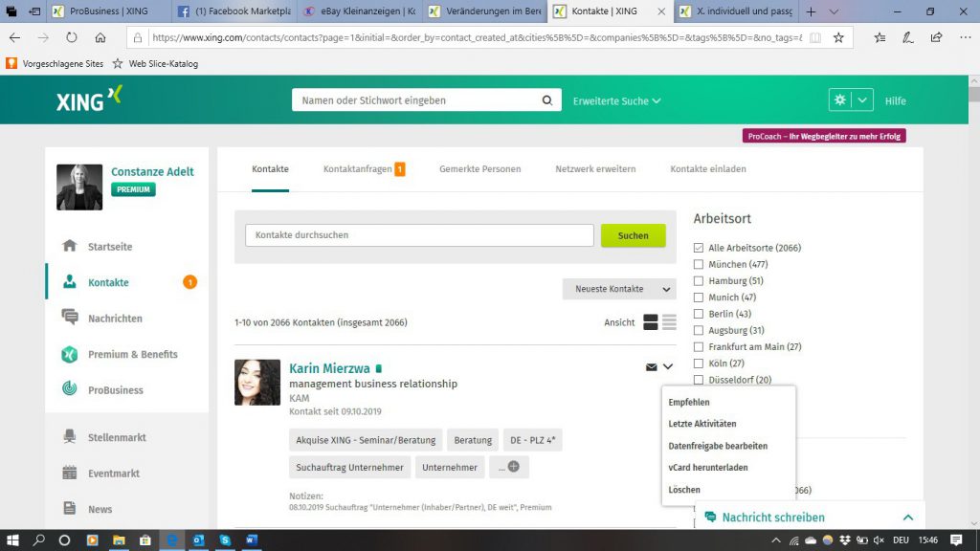This screenshot has height=551, width=980.
Task: Click ProCoach promotional banner
Action: (824, 136)
